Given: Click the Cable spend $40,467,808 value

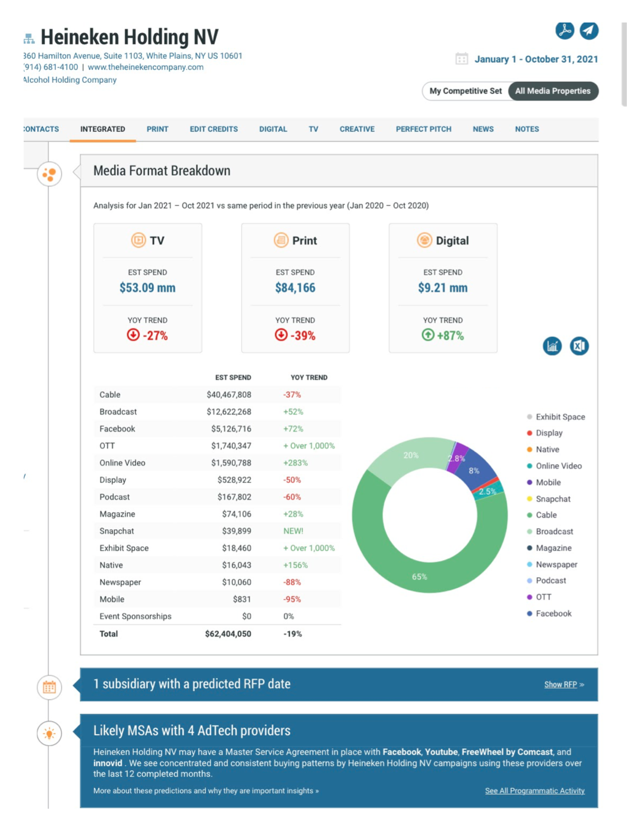Looking at the screenshot, I should (x=229, y=395).
